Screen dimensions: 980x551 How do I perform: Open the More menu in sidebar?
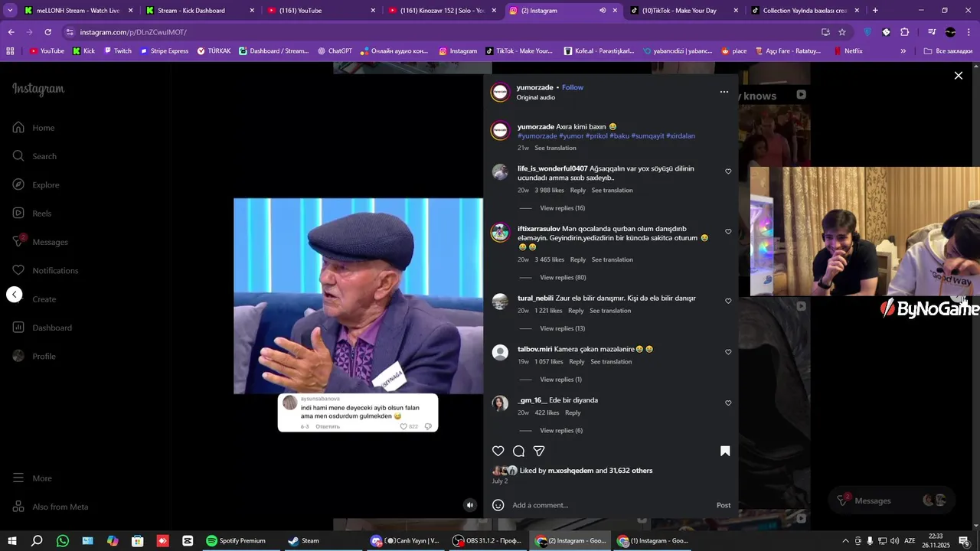32,478
